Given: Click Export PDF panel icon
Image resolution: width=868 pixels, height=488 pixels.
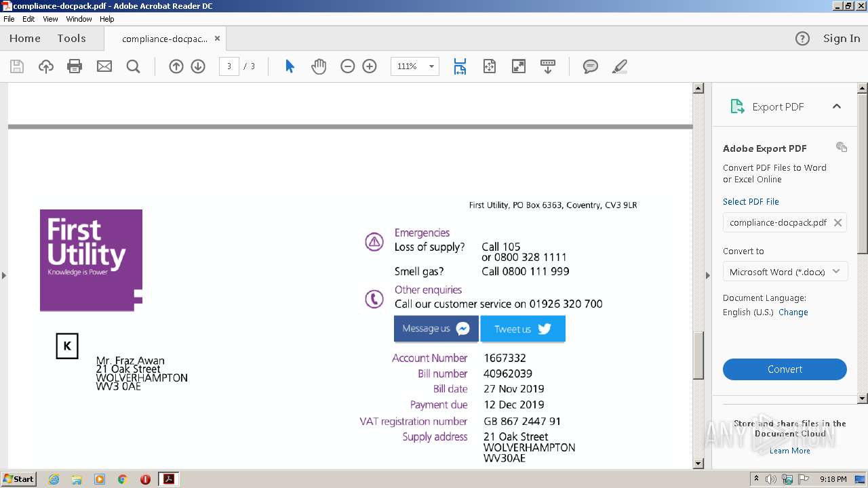Looking at the screenshot, I should (x=737, y=106).
